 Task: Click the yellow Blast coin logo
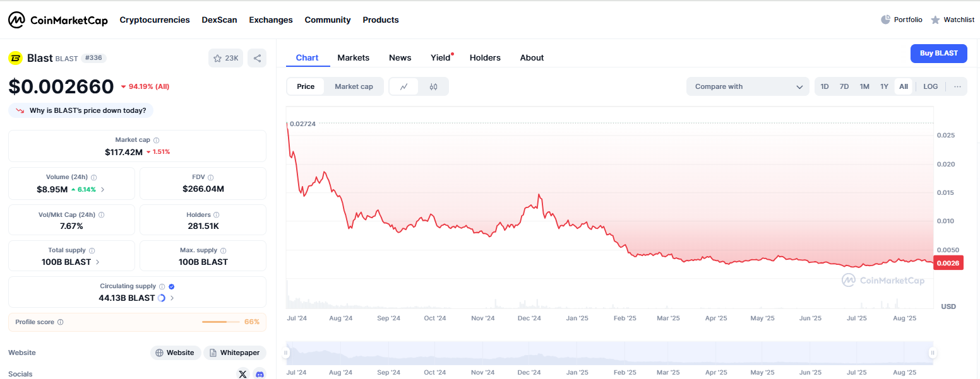(x=15, y=58)
